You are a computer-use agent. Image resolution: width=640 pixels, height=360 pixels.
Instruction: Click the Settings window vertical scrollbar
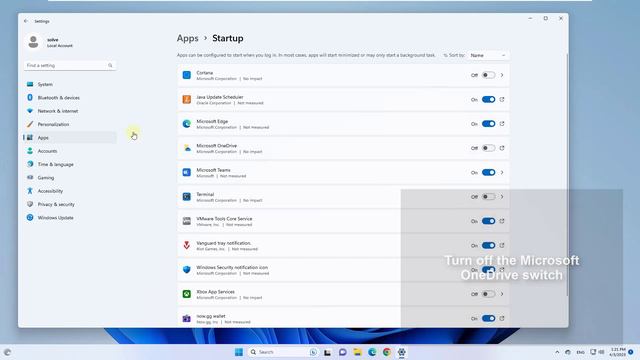[x=567, y=175]
